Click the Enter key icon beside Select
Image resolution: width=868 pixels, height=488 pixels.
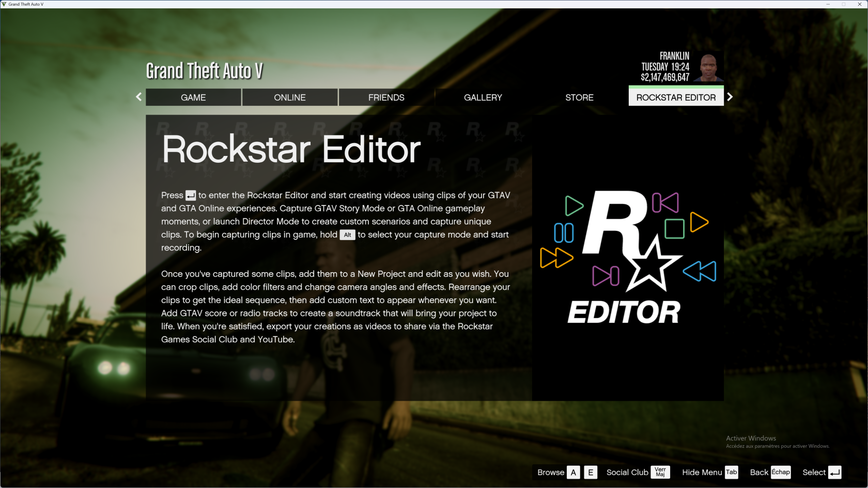pos(834,473)
